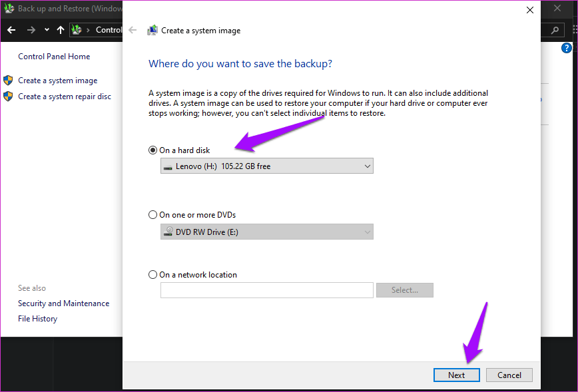Screen dimensions: 578x392
Task: Click the up one level arrow
Action: click(x=61, y=30)
